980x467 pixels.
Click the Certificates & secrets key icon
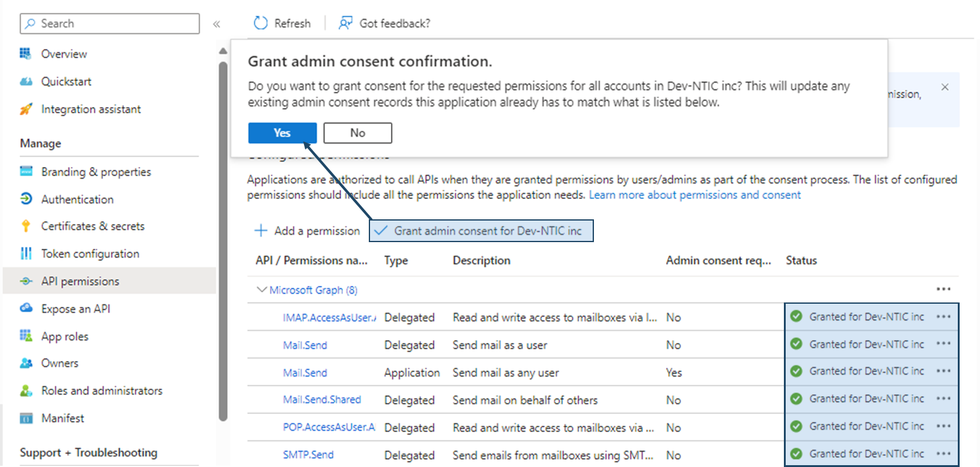tap(26, 226)
